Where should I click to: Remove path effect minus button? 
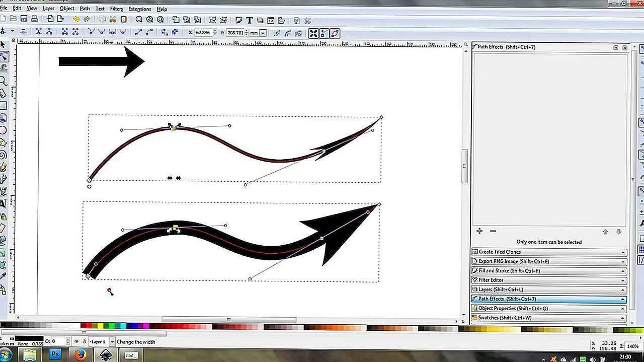493,231
